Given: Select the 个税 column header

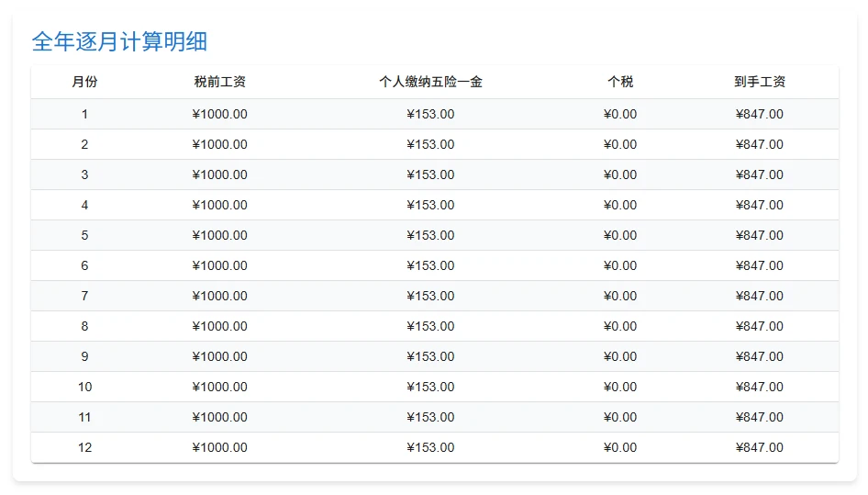Looking at the screenshot, I should tap(620, 82).
